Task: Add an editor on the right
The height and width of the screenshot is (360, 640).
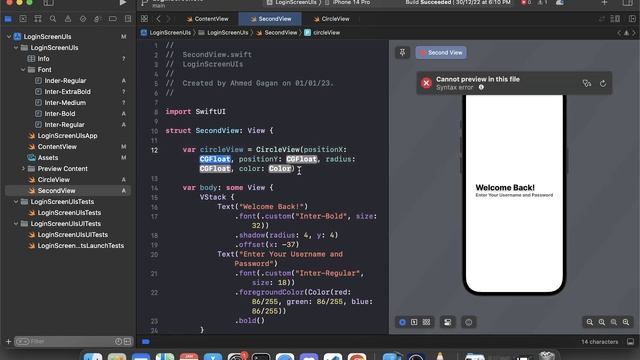Action: [x=632, y=19]
